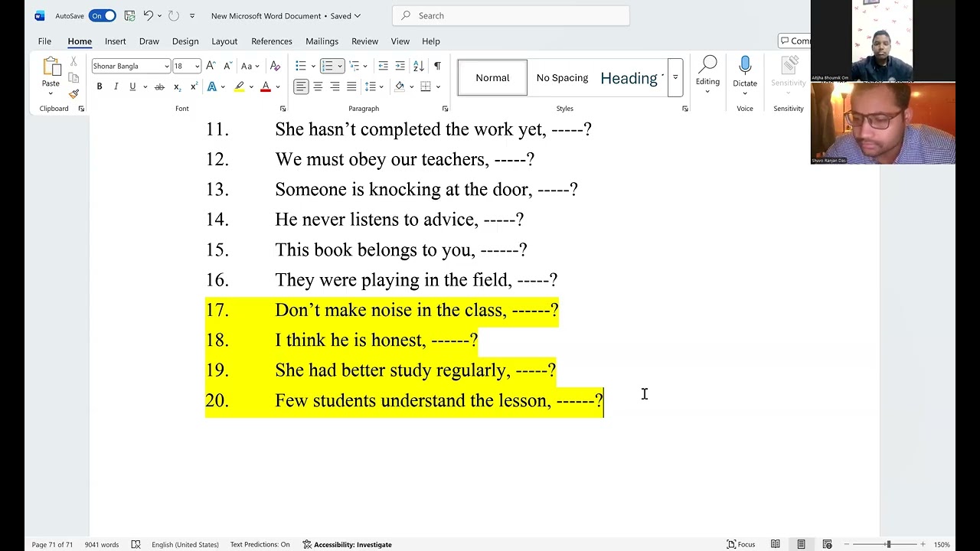Show or hide paragraph marks
Viewport: 980px width, 551px height.
click(437, 66)
